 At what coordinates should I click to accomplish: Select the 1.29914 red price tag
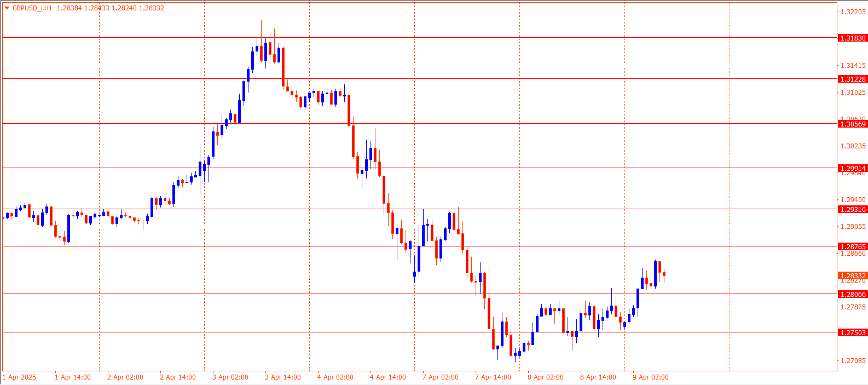tap(853, 168)
